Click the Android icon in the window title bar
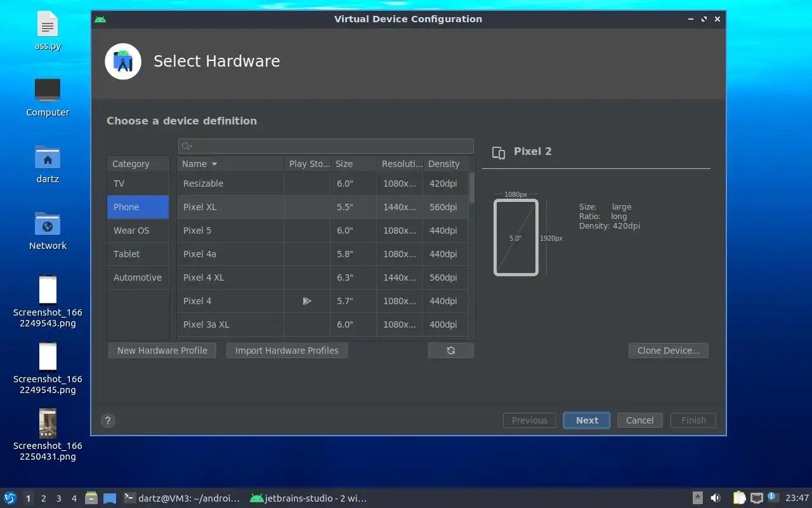Screen dimensions: 812x508 pos(100,19)
